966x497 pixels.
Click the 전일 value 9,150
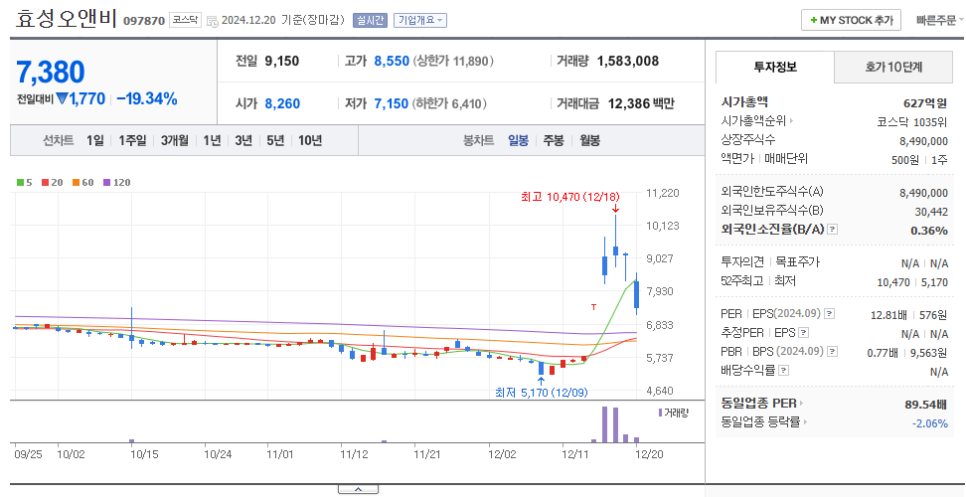tap(282, 61)
